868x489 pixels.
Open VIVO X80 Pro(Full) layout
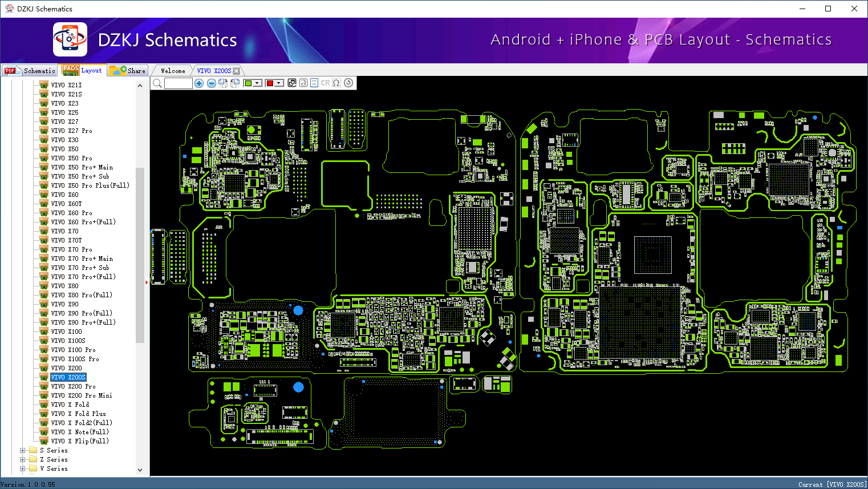click(x=82, y=295)
